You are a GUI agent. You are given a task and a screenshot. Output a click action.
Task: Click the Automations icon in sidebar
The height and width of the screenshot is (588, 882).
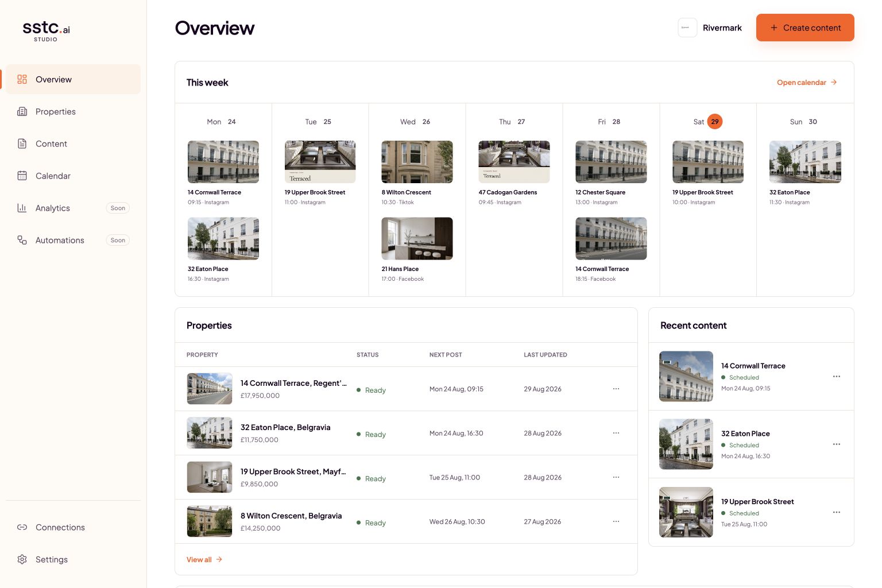[x=22, y=240]
